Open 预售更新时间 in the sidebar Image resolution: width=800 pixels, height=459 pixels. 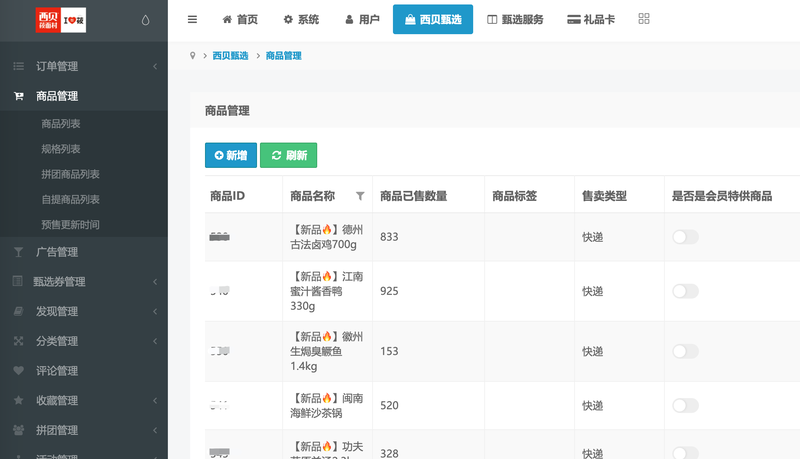[70, 224]
